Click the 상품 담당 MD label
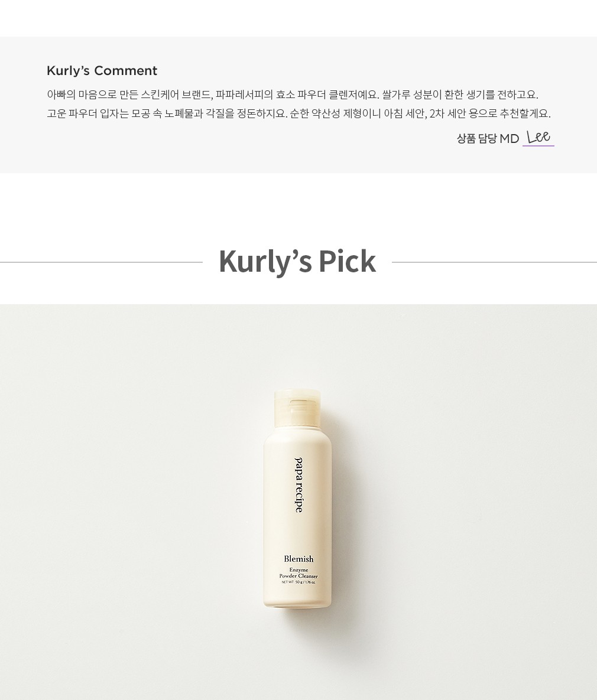597x700 pixels. point(488,138)
